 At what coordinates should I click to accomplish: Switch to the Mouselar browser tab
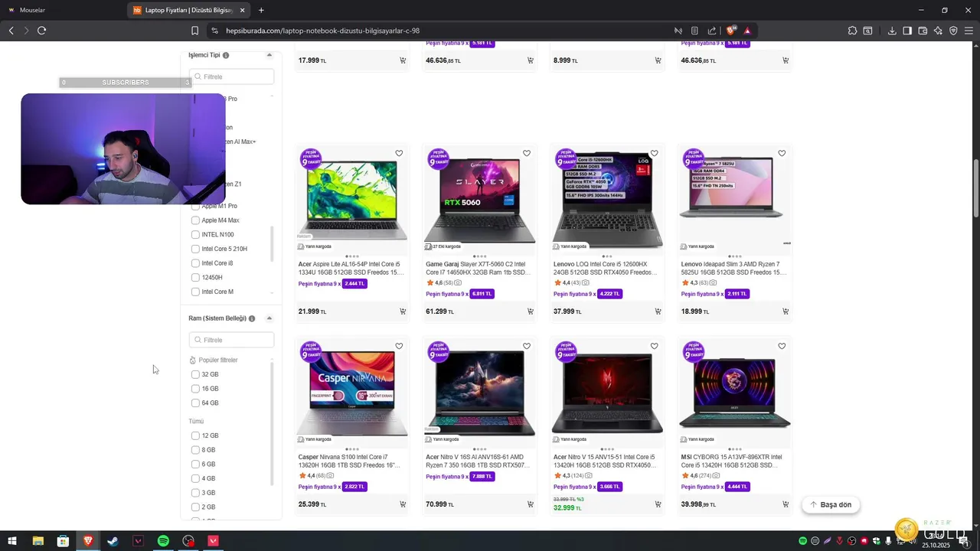coord(63,10)
